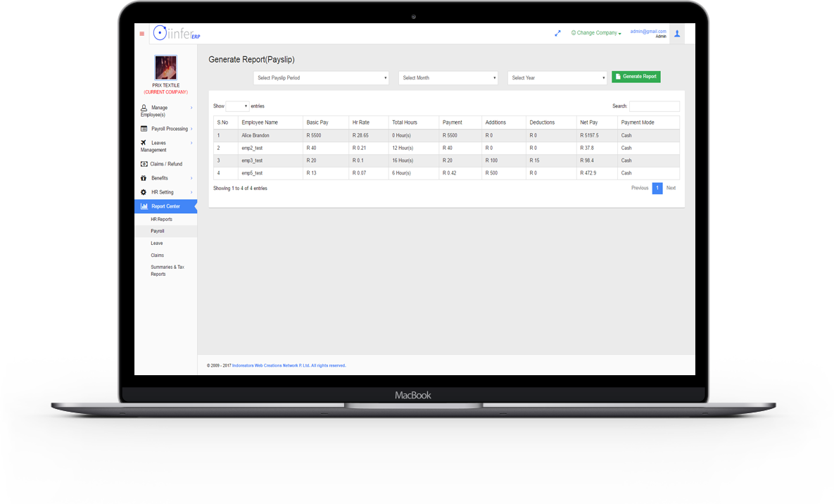Image resolution: width=834 pixels, height=504 pixels.
Task: Open the Select Month dropdown
Action: [x=448, y=77]
